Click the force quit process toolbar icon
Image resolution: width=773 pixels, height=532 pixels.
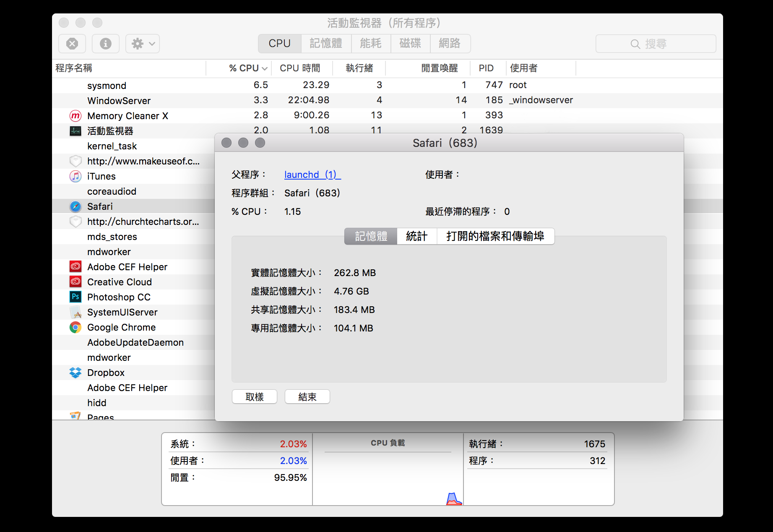click(x=72, y=44)
